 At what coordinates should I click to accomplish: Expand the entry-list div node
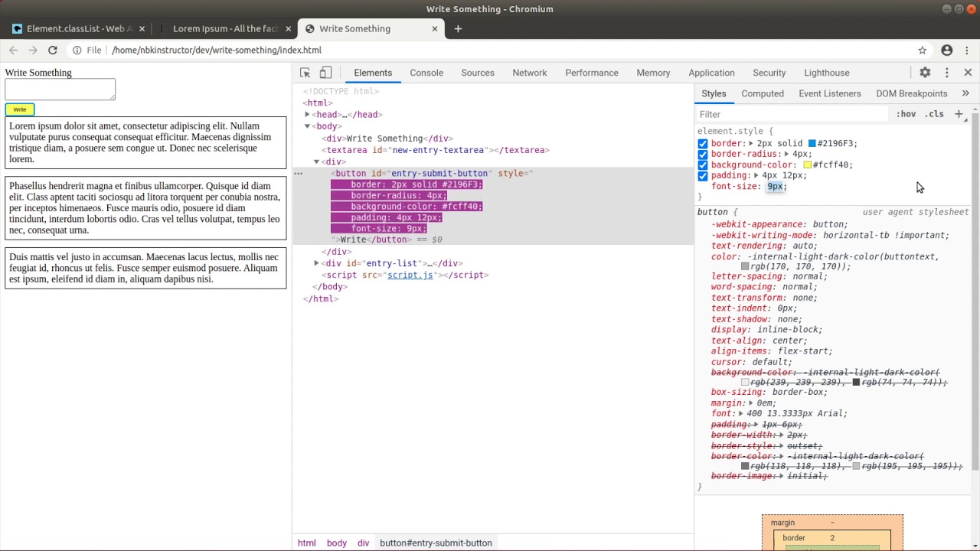pyautogui.click(x=317, y=263)
